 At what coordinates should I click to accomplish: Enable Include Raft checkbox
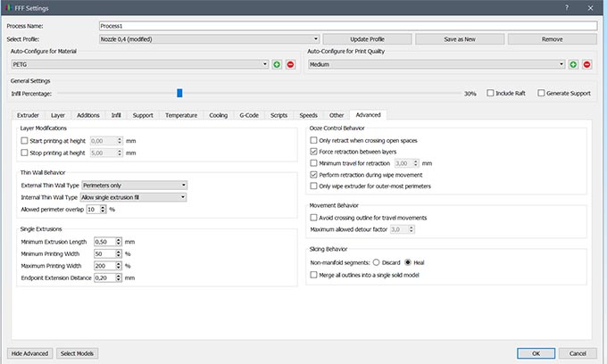click(x=490, y=93)
